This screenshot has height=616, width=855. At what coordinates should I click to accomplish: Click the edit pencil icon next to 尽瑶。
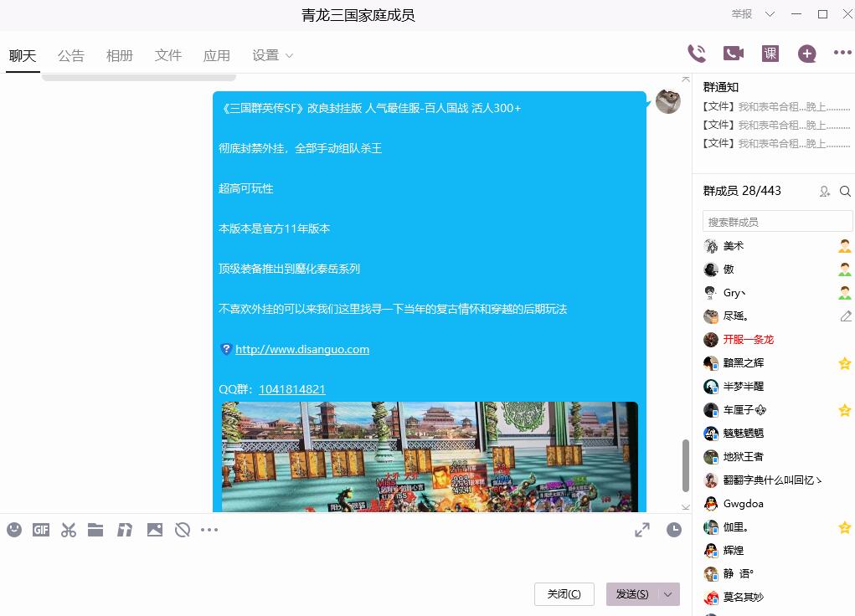coord(846,316)
